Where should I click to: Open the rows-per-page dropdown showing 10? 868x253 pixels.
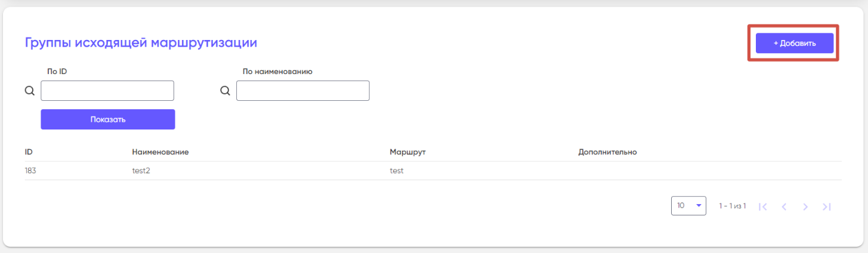click(x=688, y=206)
